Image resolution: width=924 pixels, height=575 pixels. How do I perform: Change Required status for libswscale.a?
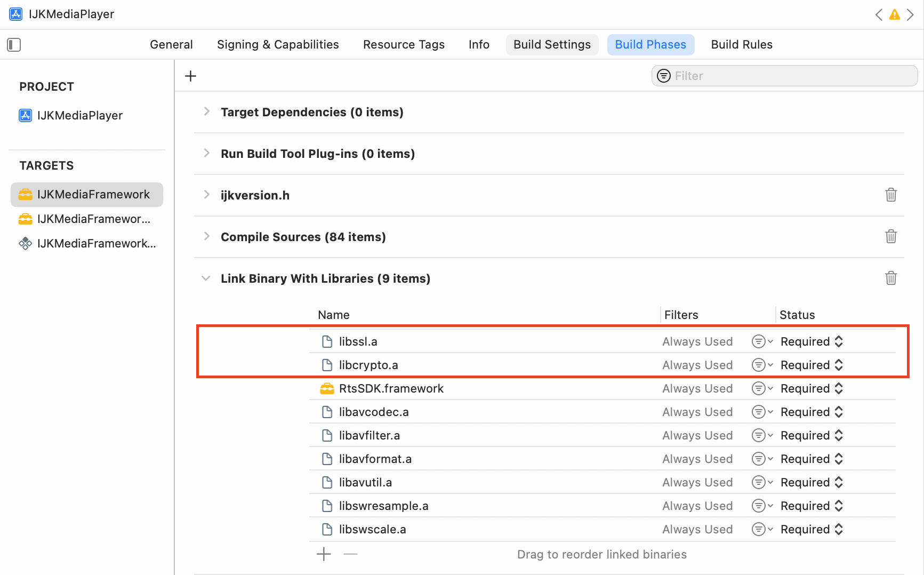(811, 529)
